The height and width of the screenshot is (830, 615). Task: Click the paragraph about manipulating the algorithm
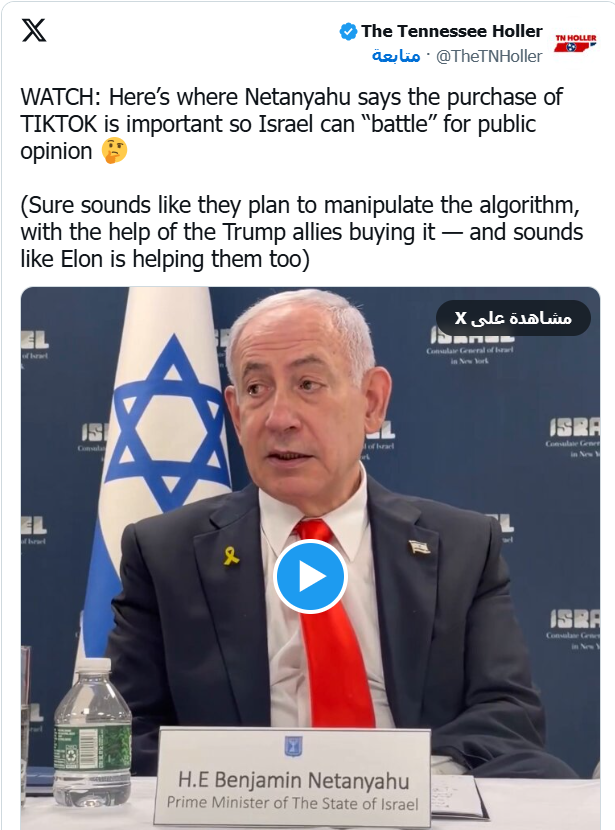[x=302, y=232]
